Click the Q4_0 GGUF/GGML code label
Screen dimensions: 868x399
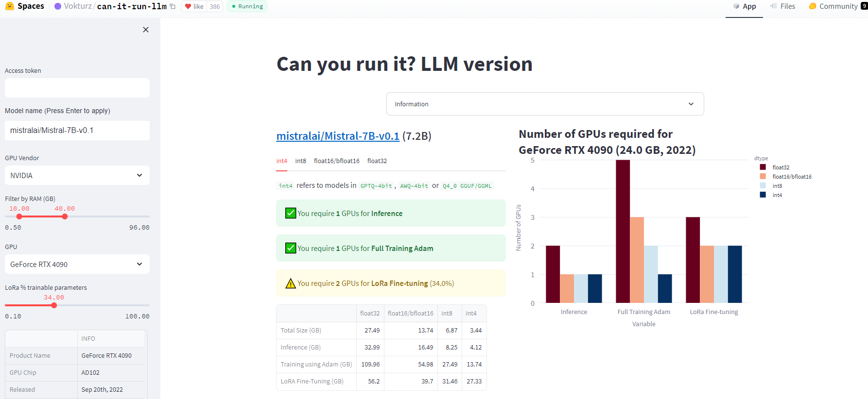tap(467, 186)
